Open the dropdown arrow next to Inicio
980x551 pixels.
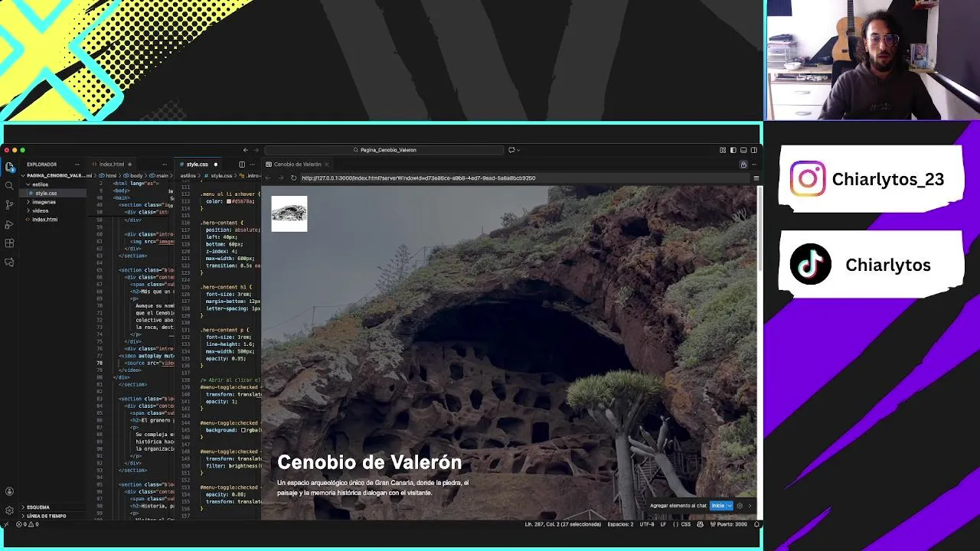point(730,506)
